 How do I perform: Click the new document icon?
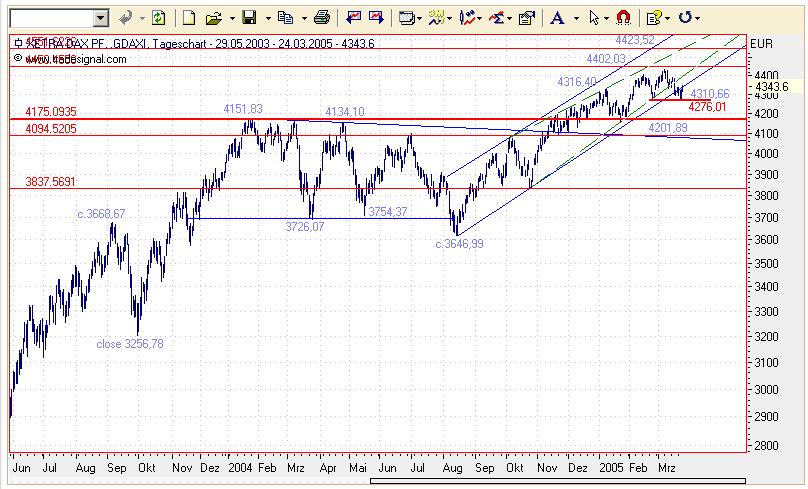coord(189,19)
